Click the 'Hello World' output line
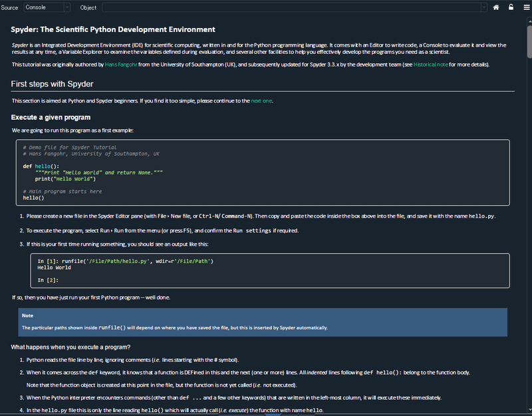Viewport: 532px width, 416px height. pyautogui.click(x=55, y=268)
